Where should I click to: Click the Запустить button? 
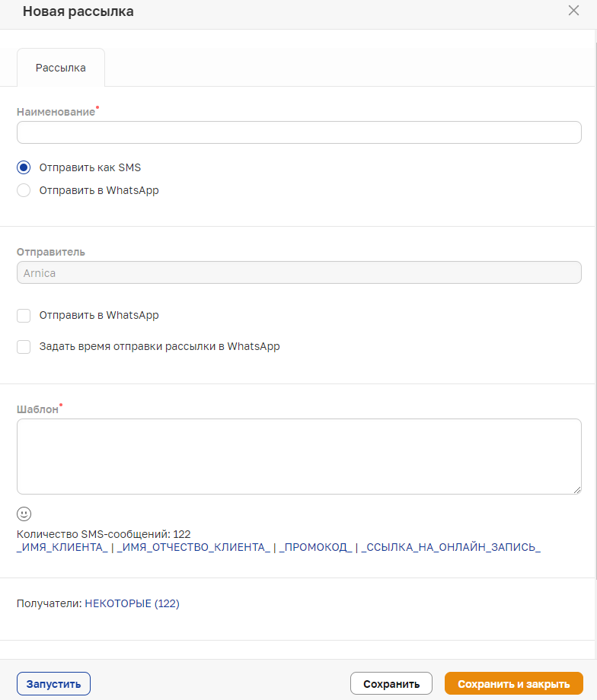53,684
